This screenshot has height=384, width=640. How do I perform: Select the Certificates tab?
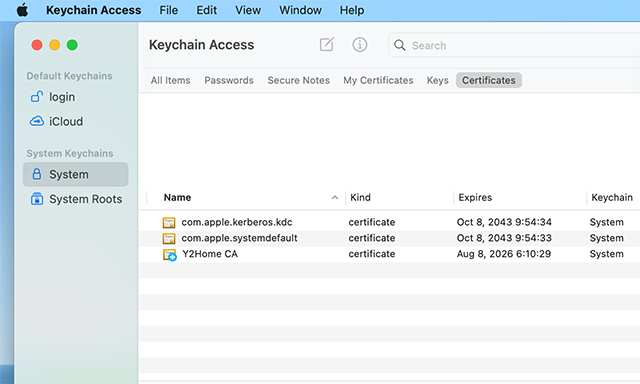[x=489, y=80]
